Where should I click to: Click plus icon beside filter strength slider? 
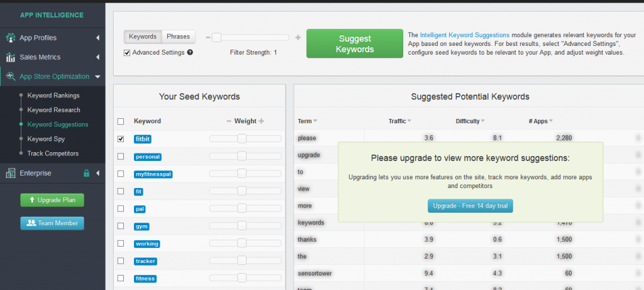[297, 38]
